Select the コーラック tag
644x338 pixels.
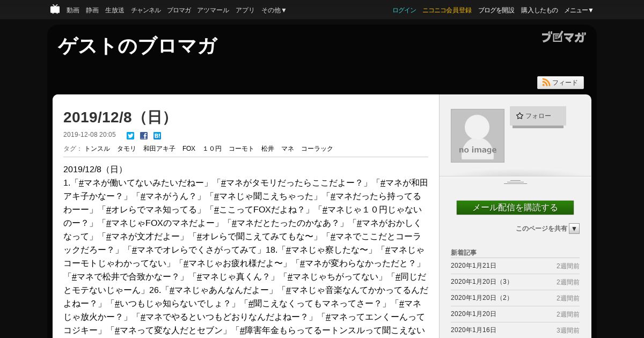tap(317, 149)
